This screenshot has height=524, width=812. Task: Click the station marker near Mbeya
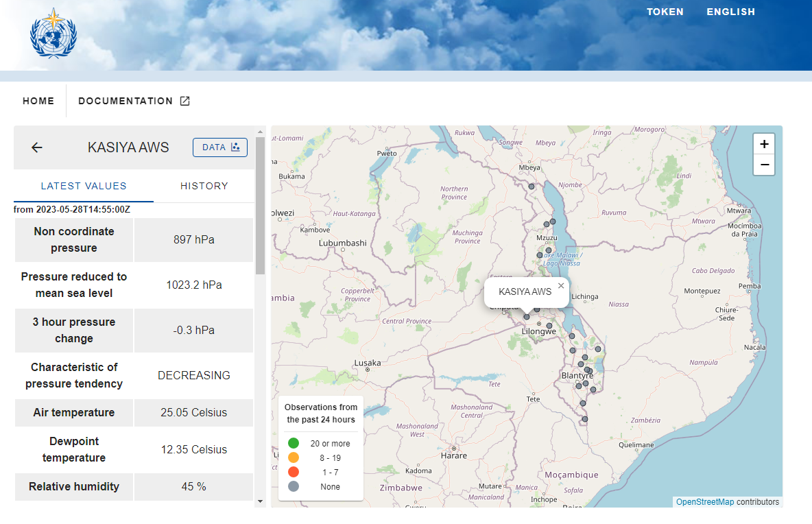532,186
